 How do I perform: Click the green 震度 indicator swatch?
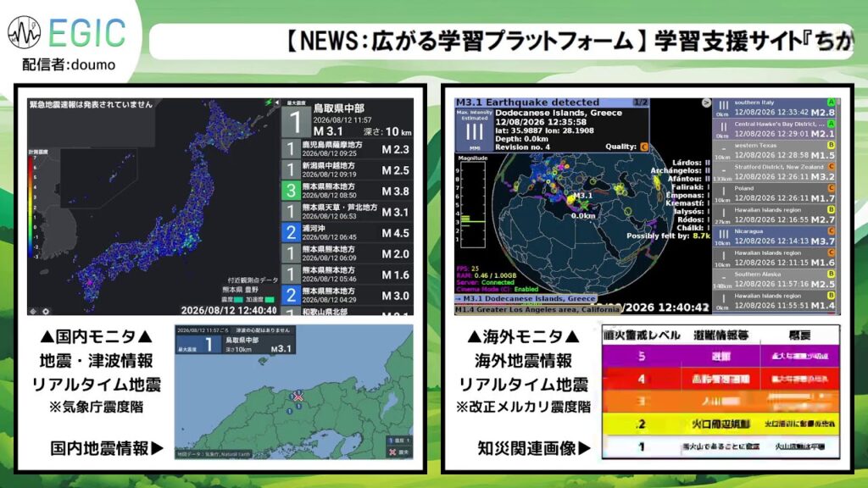(238, 299)
